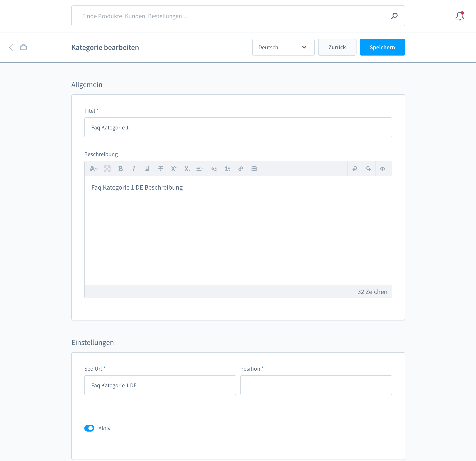
Task: Insert an unordered bullet list
Action: (214, 169)
